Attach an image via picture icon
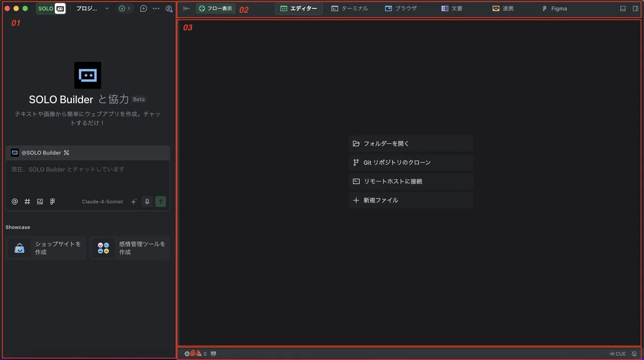 click(x=40, y=201)
